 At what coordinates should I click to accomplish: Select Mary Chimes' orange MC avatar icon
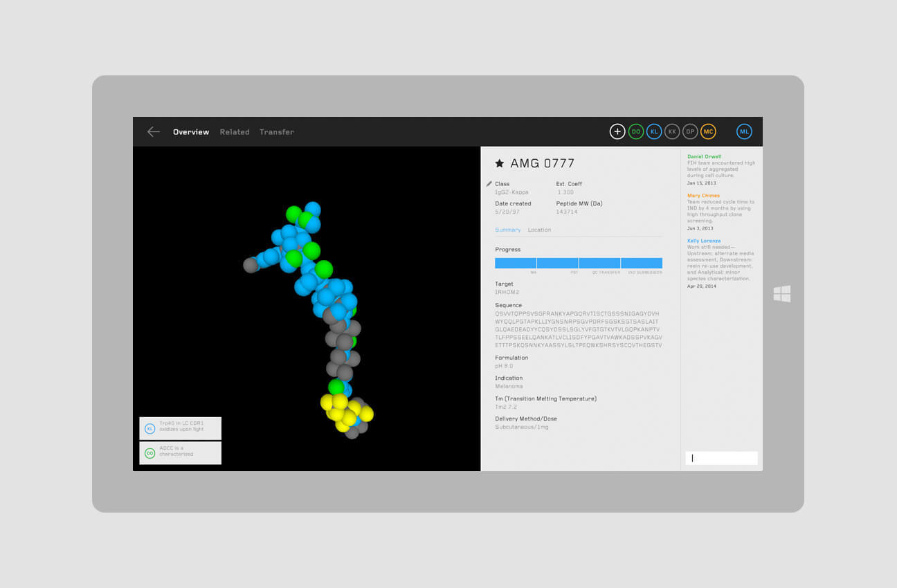[x=708, y=131]
